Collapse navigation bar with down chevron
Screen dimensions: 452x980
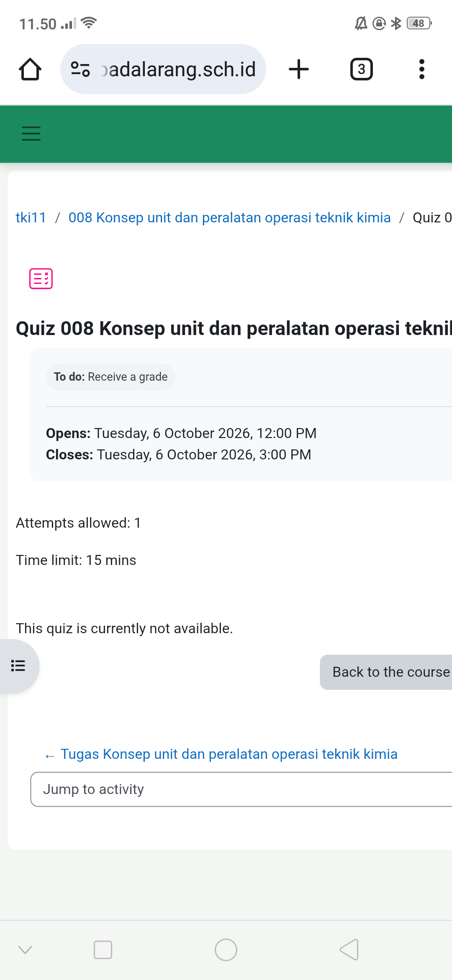[25, 950]
